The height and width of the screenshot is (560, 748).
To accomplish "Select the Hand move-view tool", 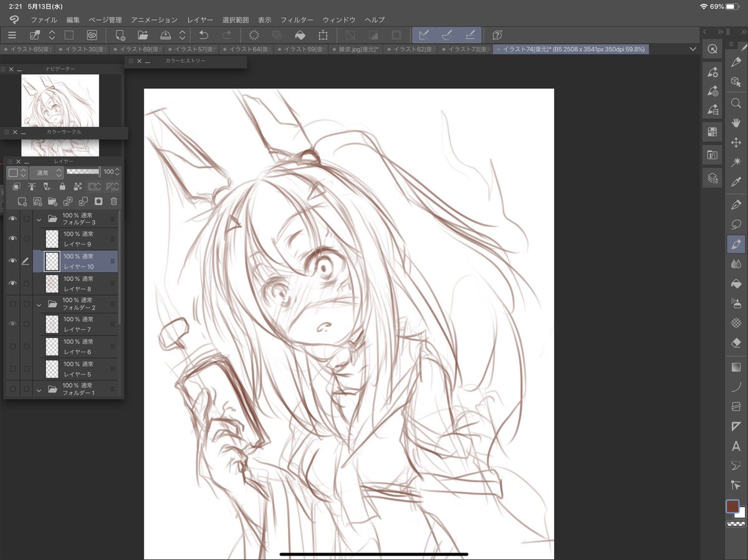I will click(736, 123).
